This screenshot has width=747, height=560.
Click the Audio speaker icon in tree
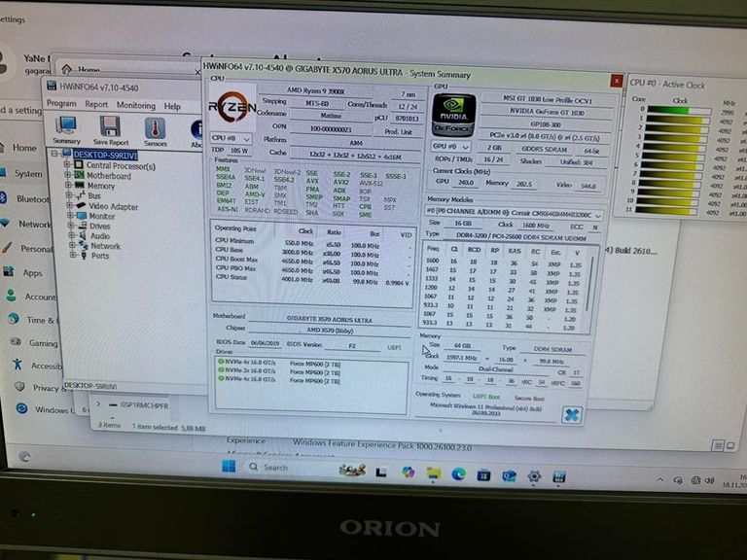(x=83, y=235)
